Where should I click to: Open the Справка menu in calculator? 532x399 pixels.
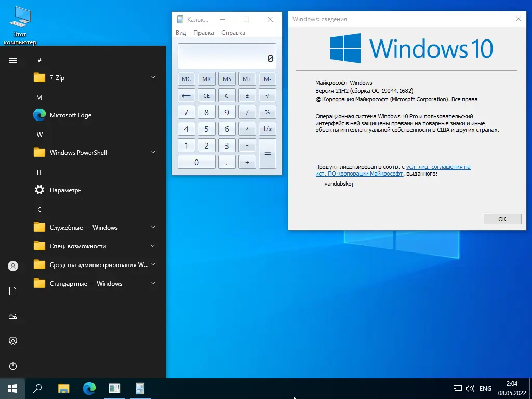pos(233,33)
